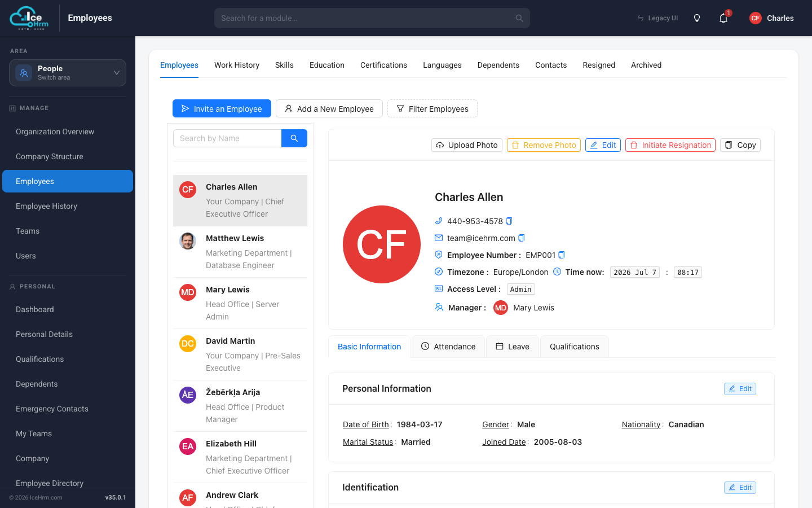Screen dimensions: 812x508
Task: Open Organization Overview in sidebar
Action: [x=68, y=132]
